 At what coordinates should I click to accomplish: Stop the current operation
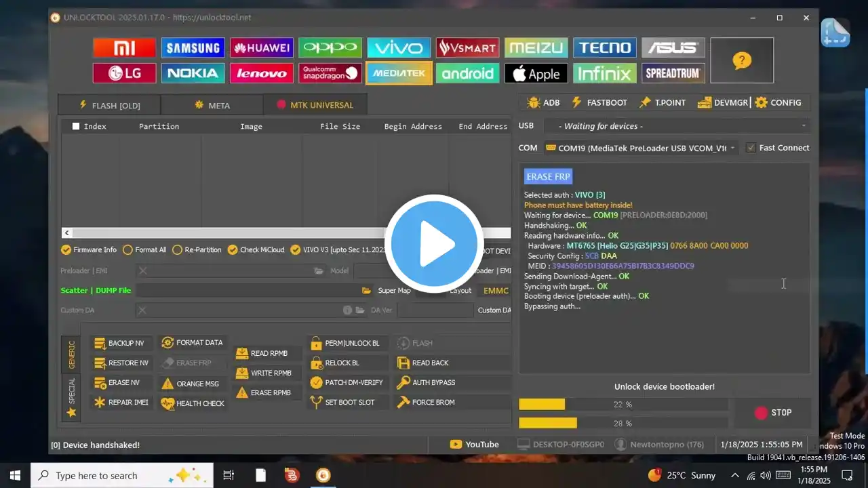[x=773, y=412]
